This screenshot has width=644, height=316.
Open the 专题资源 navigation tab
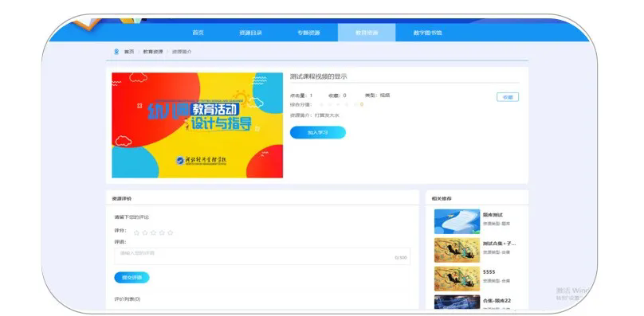(x=308, y=33)
